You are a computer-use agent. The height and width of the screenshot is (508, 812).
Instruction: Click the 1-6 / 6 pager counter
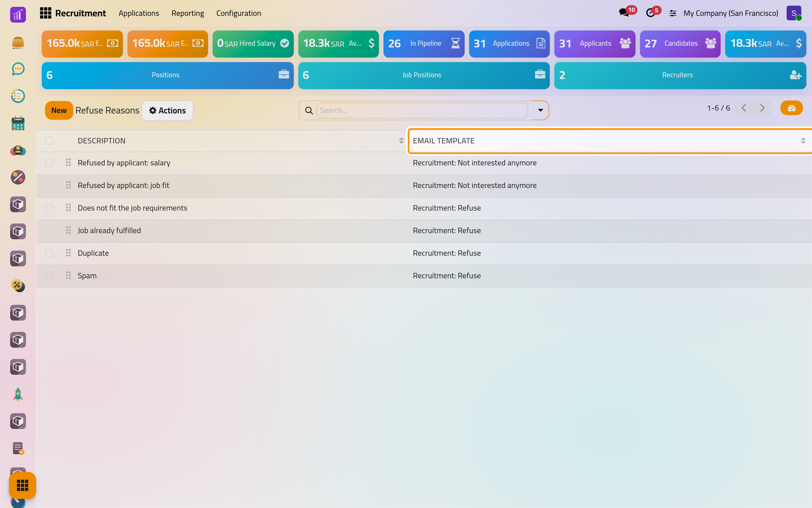point(719,108)
